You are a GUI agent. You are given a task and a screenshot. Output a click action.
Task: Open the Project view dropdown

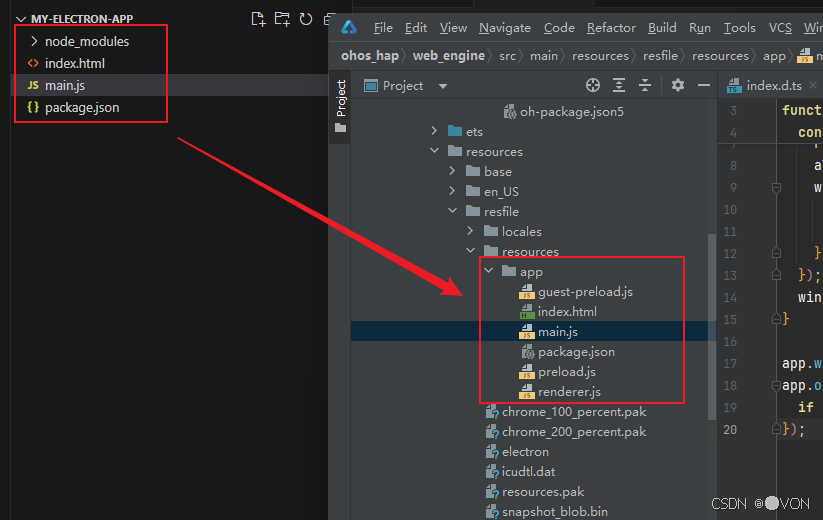tap(443, 86)
